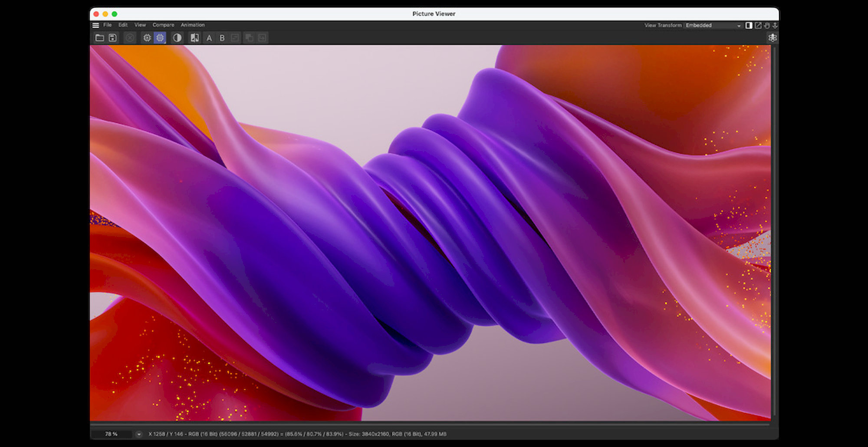
Task: Click the half-circle filter icon
Action: [177, 38]
